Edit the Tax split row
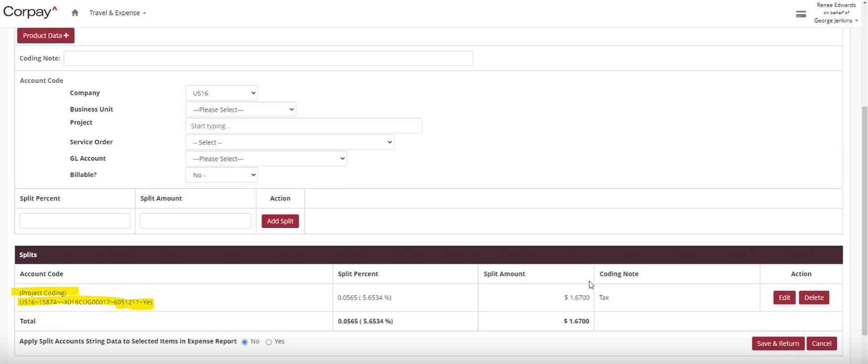The width and height of the screenshot is (868, 364). (784, 298)
